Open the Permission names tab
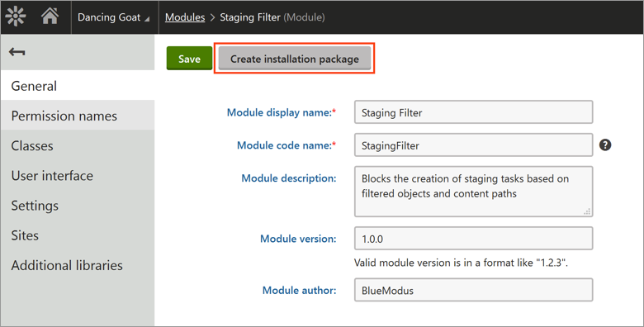The width and height of the screenshot is (644, 327). click(78, 116)
